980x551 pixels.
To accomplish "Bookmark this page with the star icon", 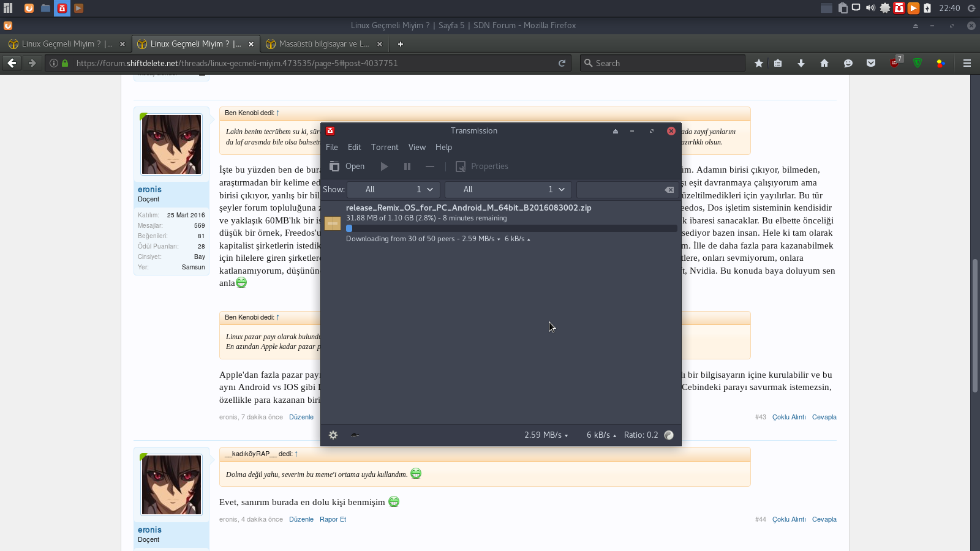I will point(759,63).
